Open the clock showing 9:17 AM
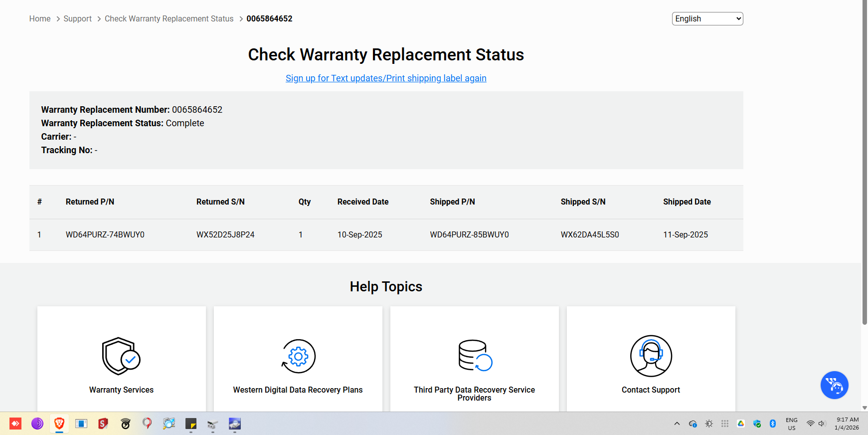Image resolution: width=868 pixels, height=435 pixels. tap(847, 424)
